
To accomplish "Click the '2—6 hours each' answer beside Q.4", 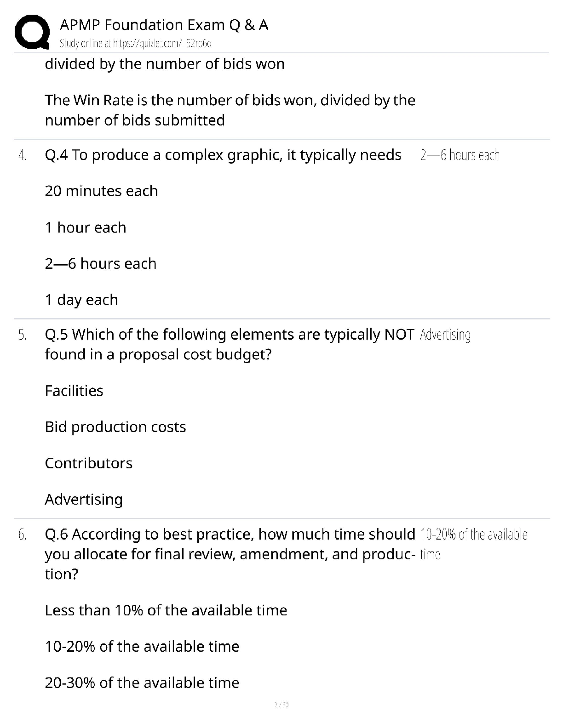I will click(x=460, y=155).
